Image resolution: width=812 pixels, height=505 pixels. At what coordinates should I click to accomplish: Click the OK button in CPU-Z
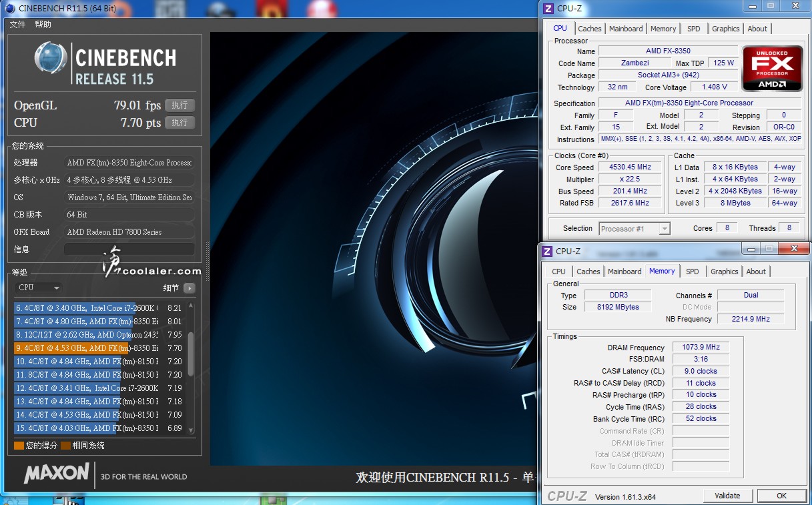(781, 496)
